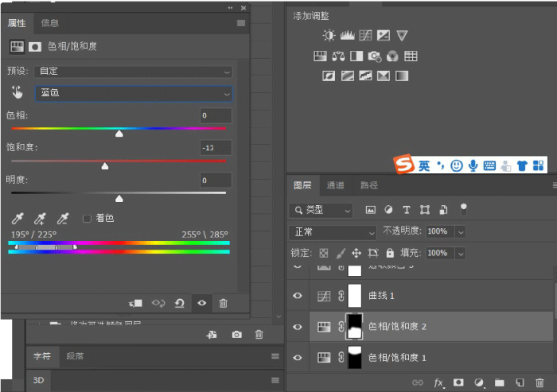
Task: Toggle layer filtering on or off
Action: [x=463, y=209]
